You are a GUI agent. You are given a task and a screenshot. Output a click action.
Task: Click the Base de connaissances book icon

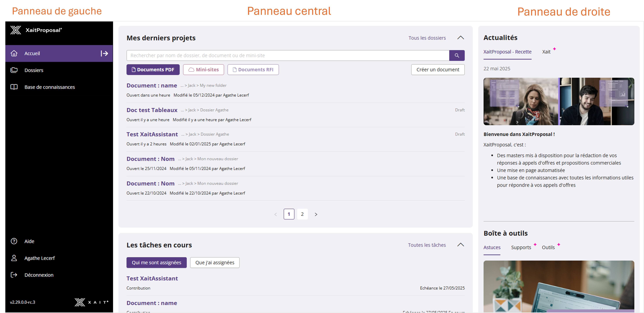[x=14, y=87]
